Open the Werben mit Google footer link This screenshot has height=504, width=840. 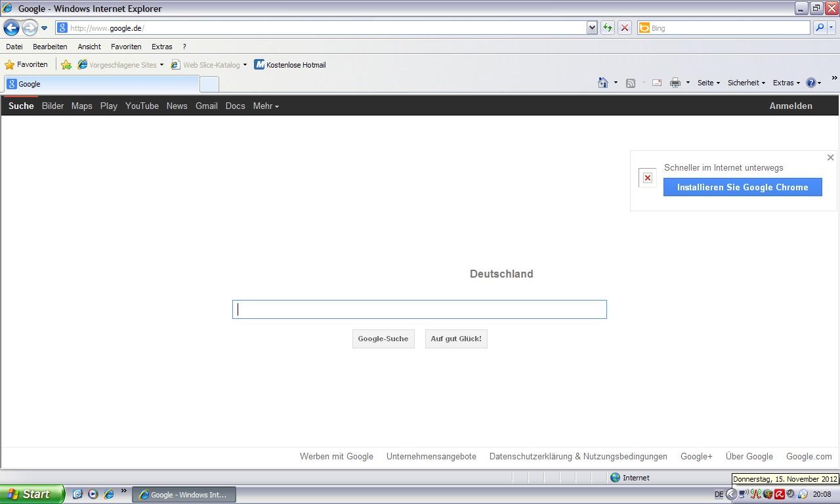(x=337, y=456)
